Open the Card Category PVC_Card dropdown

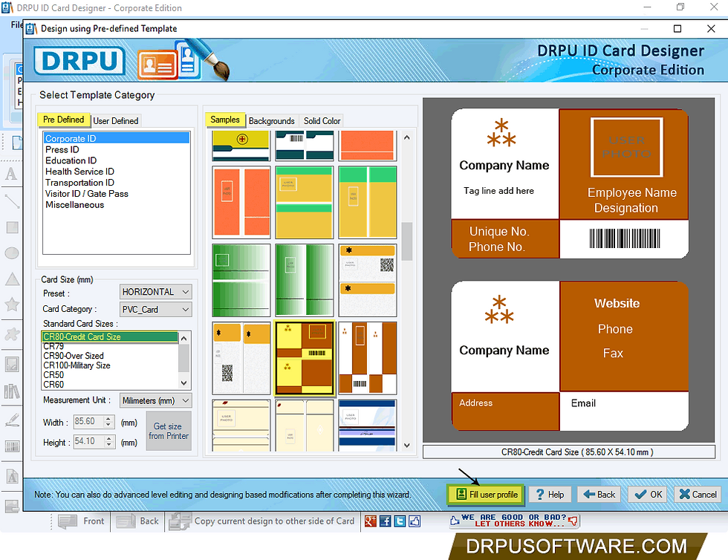coord(155,309)
